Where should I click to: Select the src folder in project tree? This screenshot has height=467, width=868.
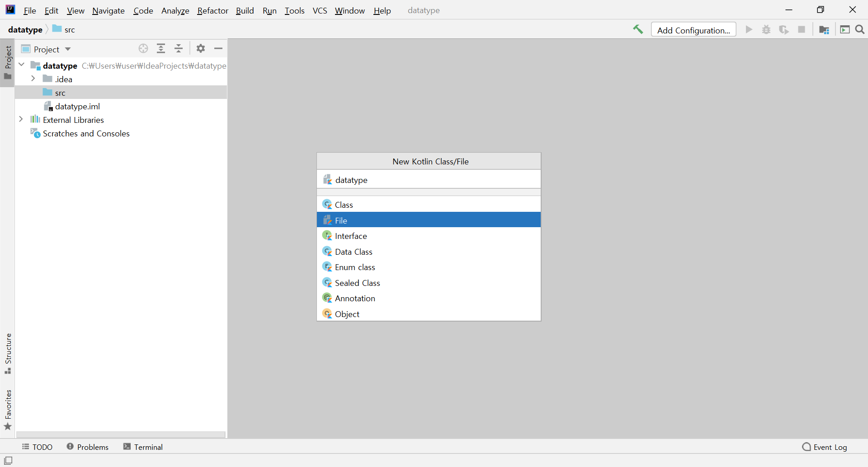pyautogui.click(x=121, y=93)
